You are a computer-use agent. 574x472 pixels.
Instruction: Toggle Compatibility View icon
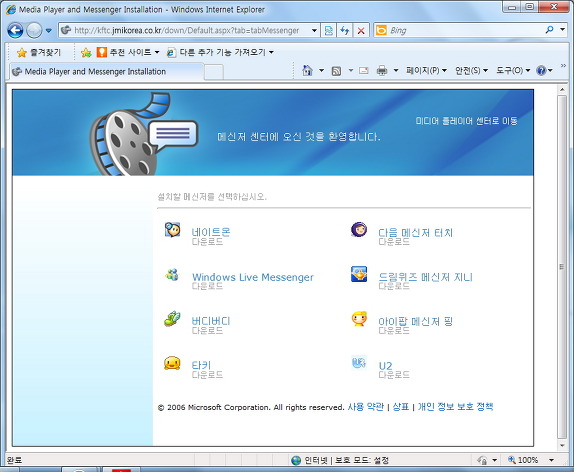pyautogui.click(x=328, y=30)
